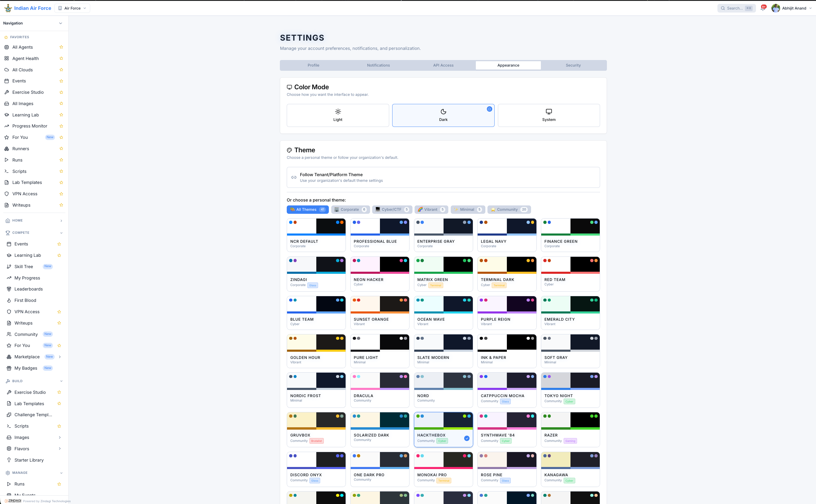The width and height of the screenshot is (816, 504).
Task: Switch color mode to Light
Action: coord(338,115)
